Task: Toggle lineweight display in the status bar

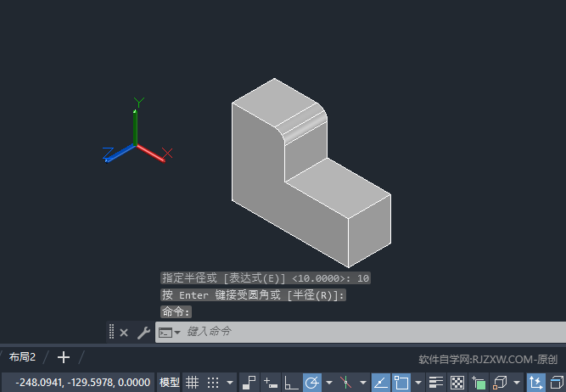Action: click(x=436, y=383)
